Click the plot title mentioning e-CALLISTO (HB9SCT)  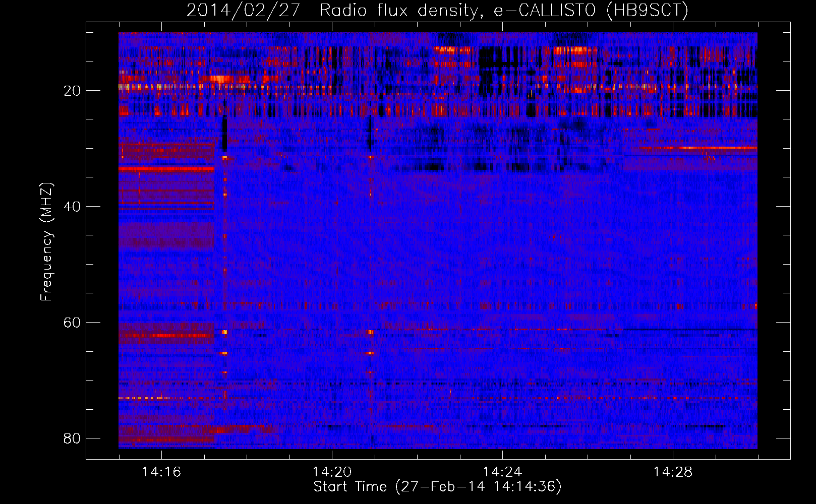[x=437, y=11]
